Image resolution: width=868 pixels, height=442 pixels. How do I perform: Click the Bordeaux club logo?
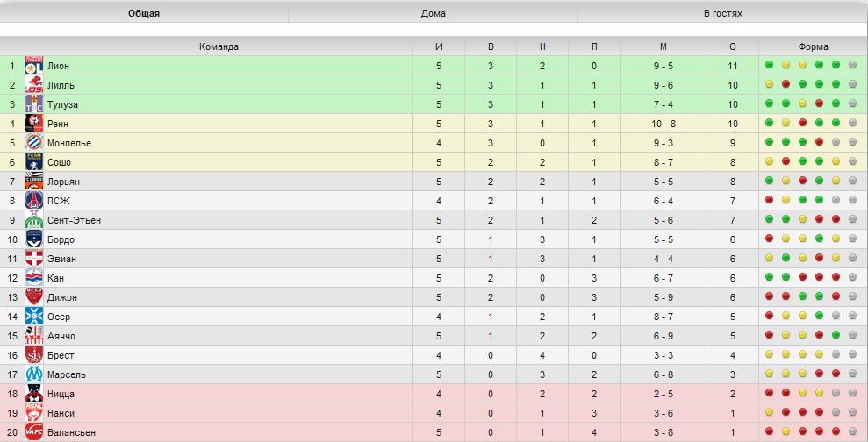click(33, 239)
